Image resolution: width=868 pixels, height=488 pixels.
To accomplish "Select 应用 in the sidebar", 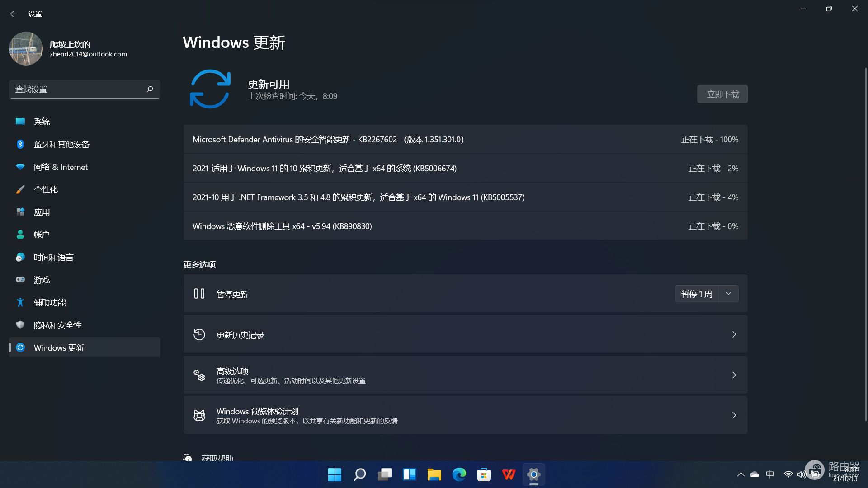I will click(85, 212).
